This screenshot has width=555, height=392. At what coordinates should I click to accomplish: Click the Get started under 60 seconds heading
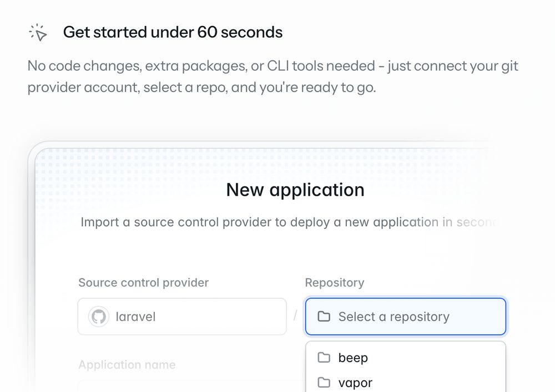tap(173, 32)
